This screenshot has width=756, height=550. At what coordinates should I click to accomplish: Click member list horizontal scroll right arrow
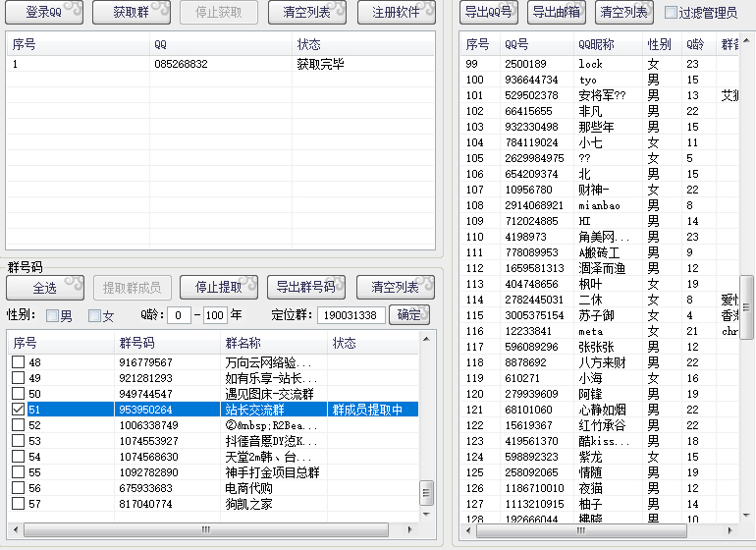pos(729,530)
